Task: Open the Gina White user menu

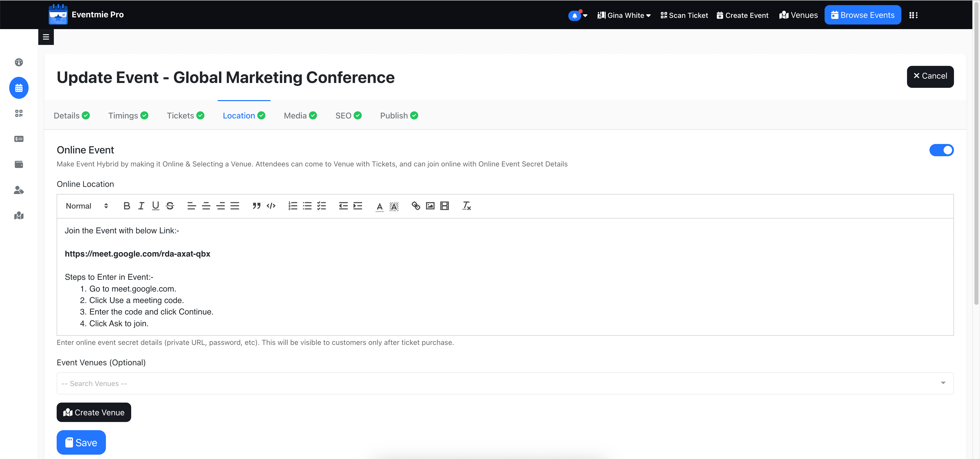Action: coord(624,15)
